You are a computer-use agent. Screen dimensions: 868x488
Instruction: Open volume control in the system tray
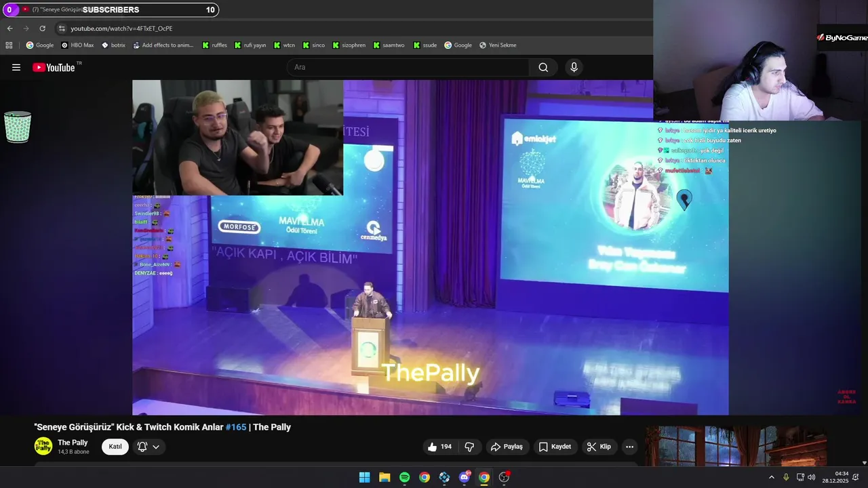pyautogui.click(x=812, y=477)
